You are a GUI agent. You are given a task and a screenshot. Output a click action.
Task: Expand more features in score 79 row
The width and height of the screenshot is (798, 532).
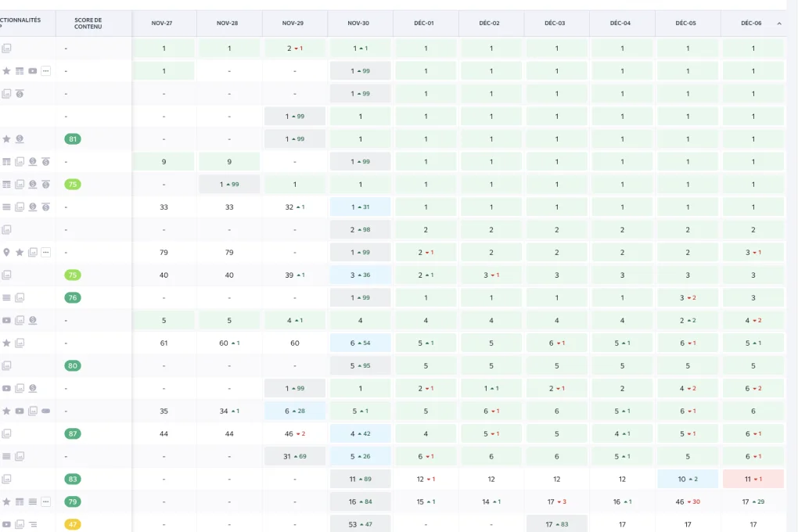[x=45, y=502]
